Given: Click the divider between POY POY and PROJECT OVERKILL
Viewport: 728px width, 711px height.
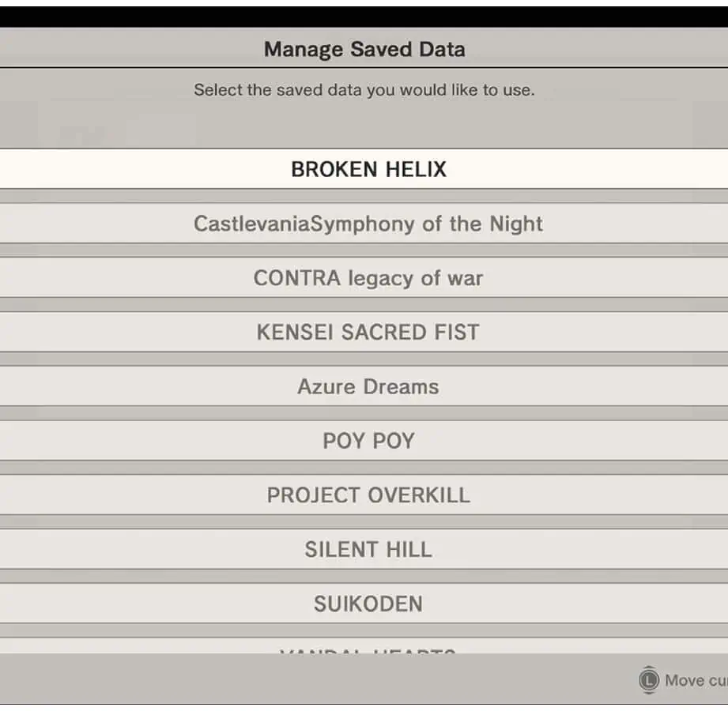Looking at the screenshot, I should tap(364, 468).
